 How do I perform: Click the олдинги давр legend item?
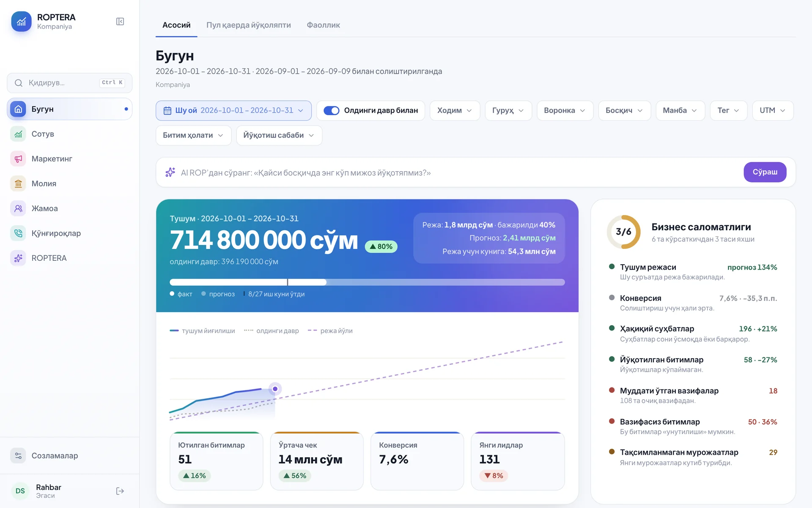[x=272, y=331]
